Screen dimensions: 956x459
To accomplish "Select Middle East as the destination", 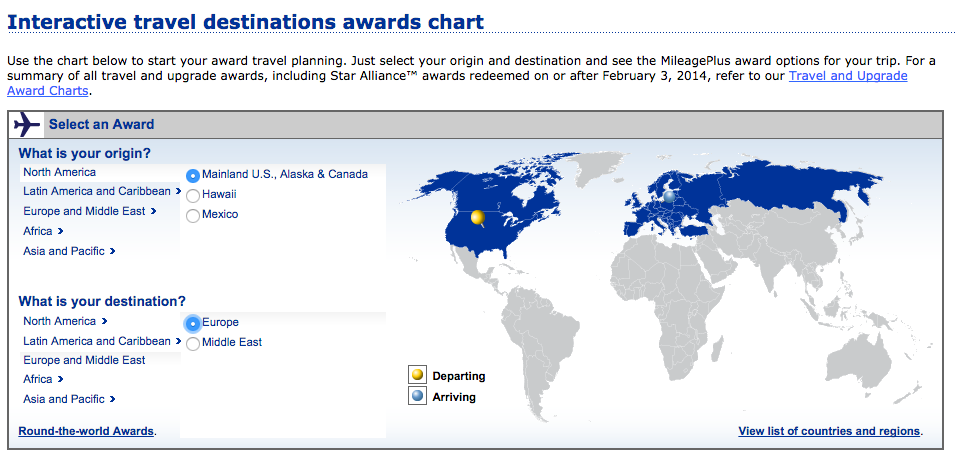I will click(193, 343).
